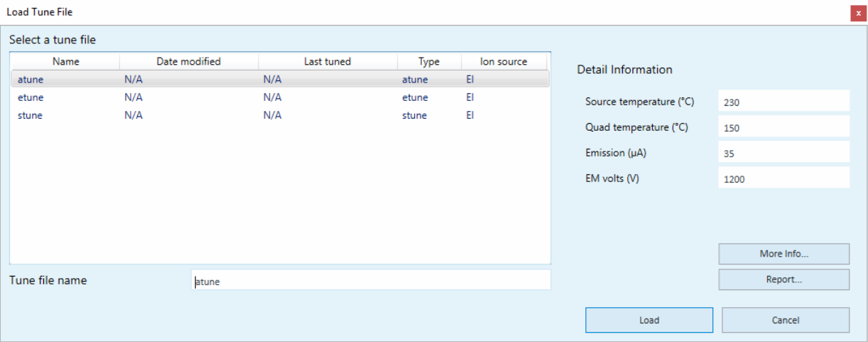
Task: Select the etune tune file row
Action: (x=280, y=97)
